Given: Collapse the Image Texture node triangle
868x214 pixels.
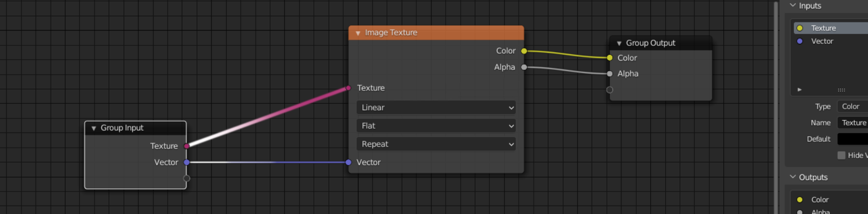Looking at the screenshot, I should point(358,33).
